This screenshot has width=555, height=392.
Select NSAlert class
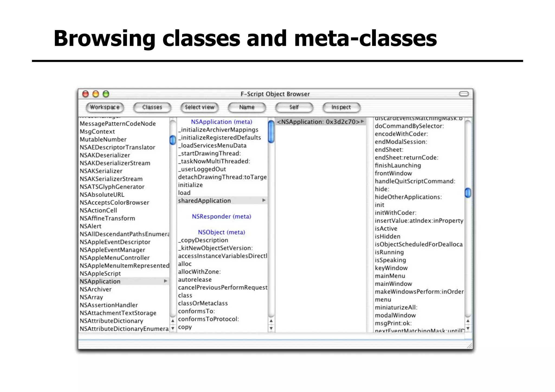(x=90, y=226)
